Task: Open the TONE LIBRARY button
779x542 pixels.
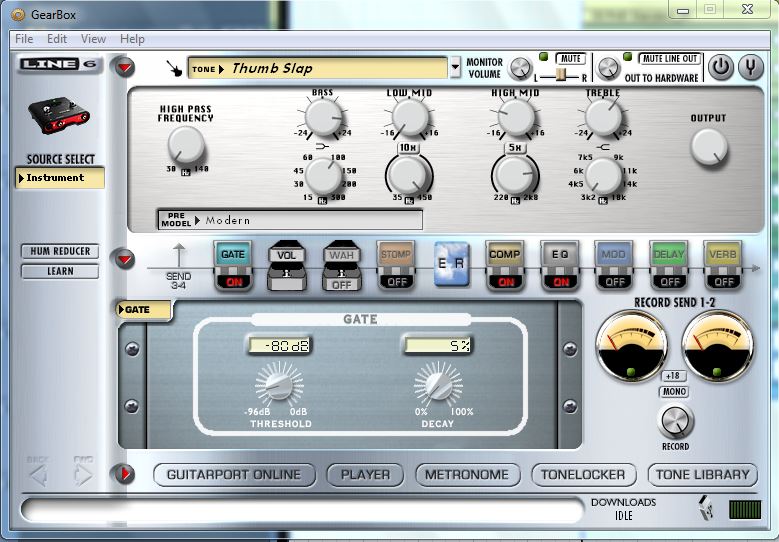Action: (702, 475)
